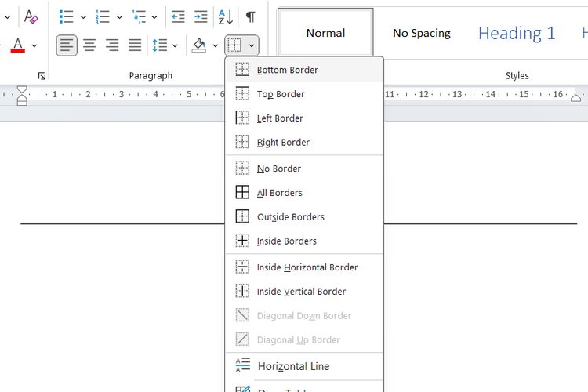The width and height of the screenshot is (588, 392).
Task: Click the Line and Paragraph Spacing icon
Action: (x=160, y=45)
